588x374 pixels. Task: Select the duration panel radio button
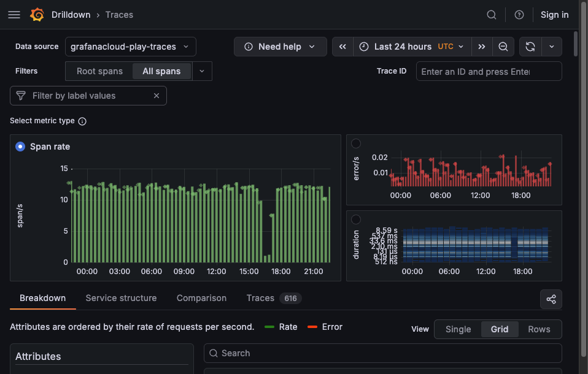point(356,219)
